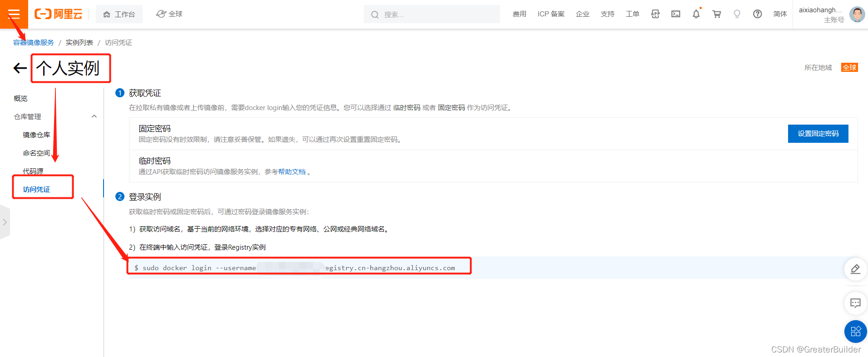Viewport: 868px width, 357px height.
Task: Collapse the 仓库管理 sidebar group
Action: (x=55, y=116)
